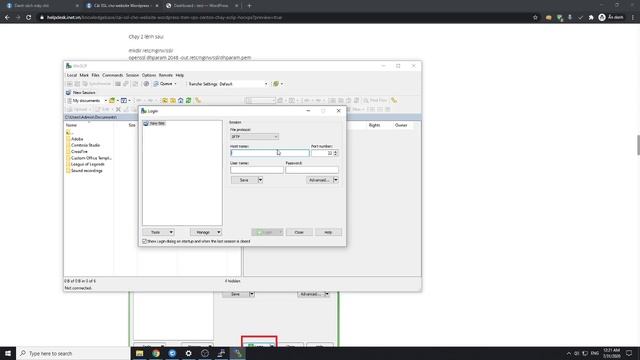640x360 pixels.
Task: Click the browser reload button
Action: click(28, 18)
